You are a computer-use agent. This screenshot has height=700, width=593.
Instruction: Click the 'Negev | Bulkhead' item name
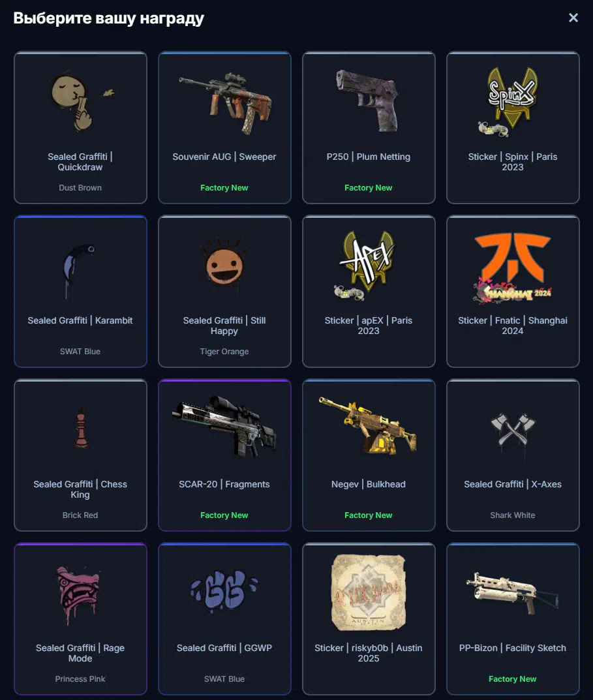(x=369, y=484)
